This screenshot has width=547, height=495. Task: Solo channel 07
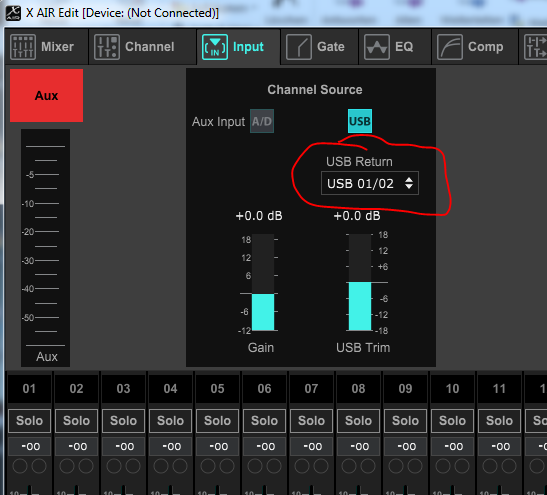(x=311, y=421)
